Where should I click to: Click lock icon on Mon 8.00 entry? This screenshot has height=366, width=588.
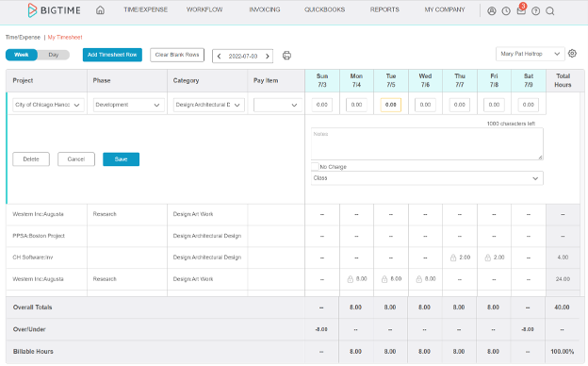click(x=350, y=279)
